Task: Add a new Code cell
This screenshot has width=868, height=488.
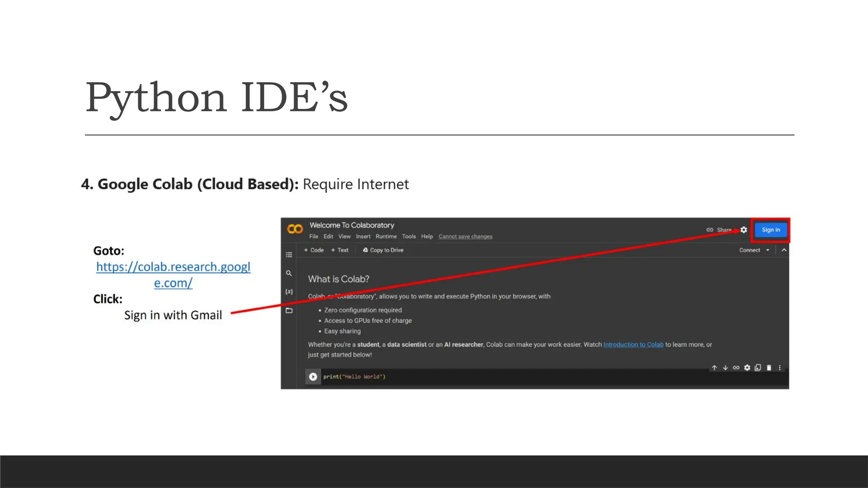Action: (314, 250)
